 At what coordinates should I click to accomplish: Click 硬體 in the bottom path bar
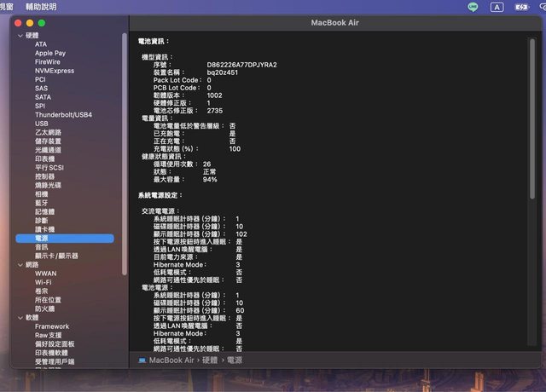[x=209, y=360]
